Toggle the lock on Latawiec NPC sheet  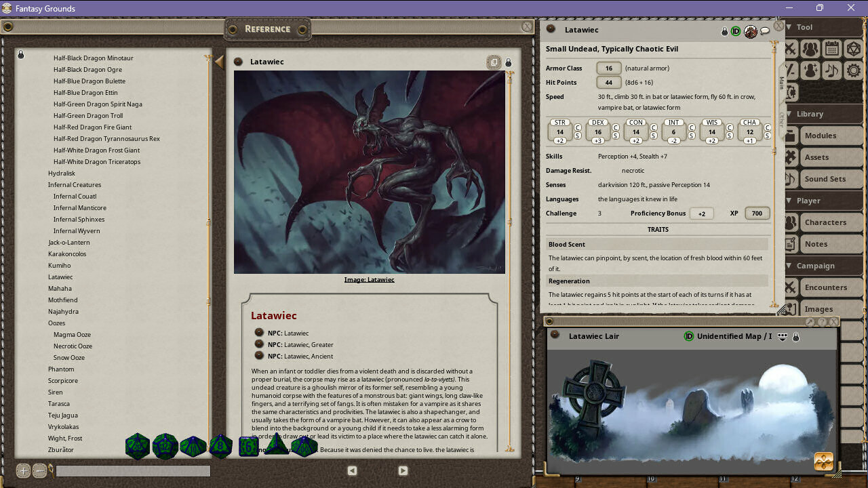point(724,31)
